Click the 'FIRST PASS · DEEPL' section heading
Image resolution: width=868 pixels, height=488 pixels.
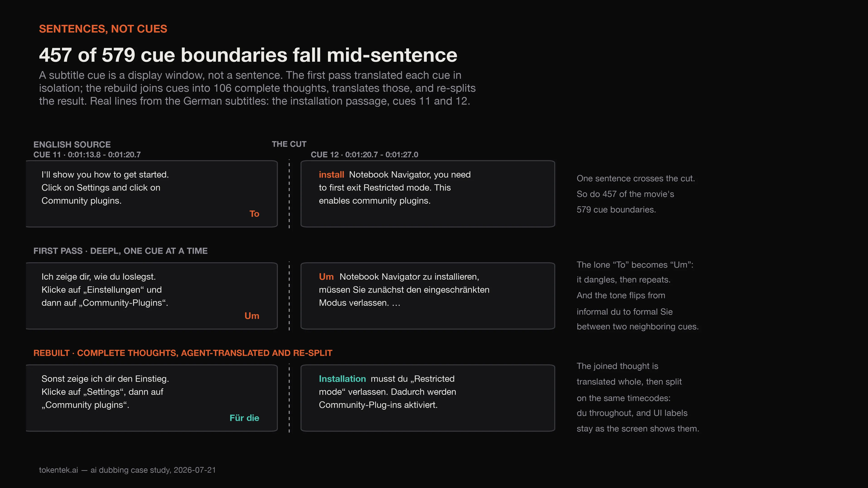(120, 251)
